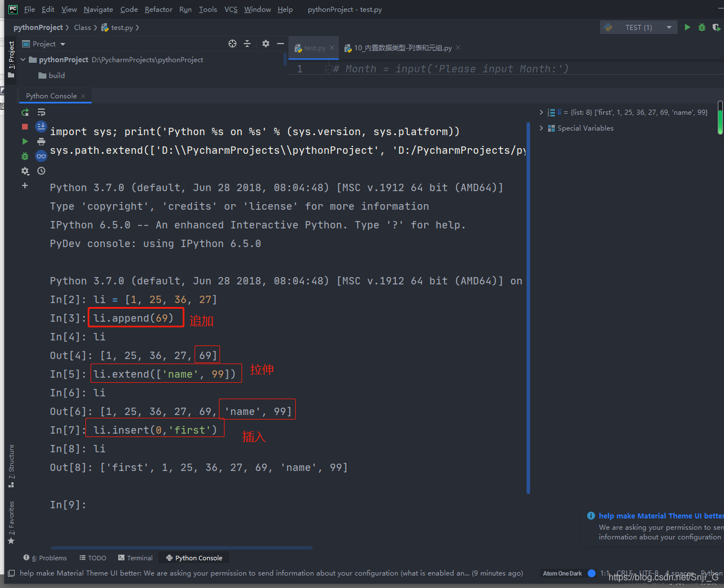Open Project panel options gear
The height and width of the screenshot is (588, 724).
[266, 44]
